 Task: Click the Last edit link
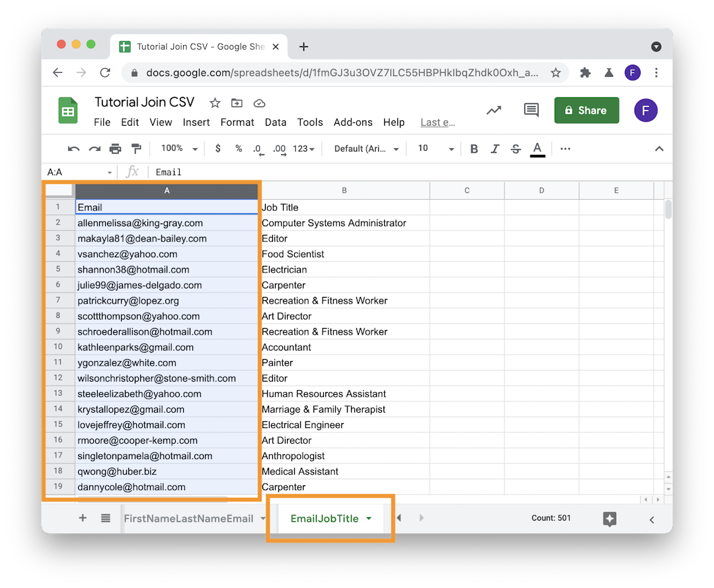437,122
